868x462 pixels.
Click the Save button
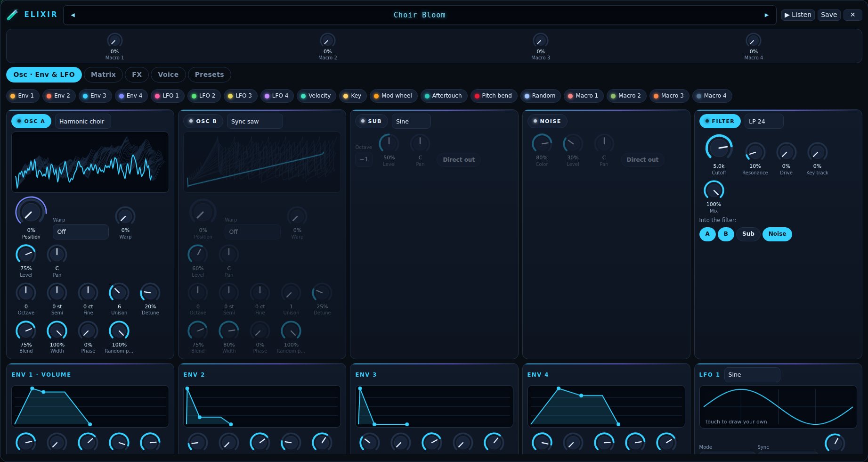coord(829,15)
